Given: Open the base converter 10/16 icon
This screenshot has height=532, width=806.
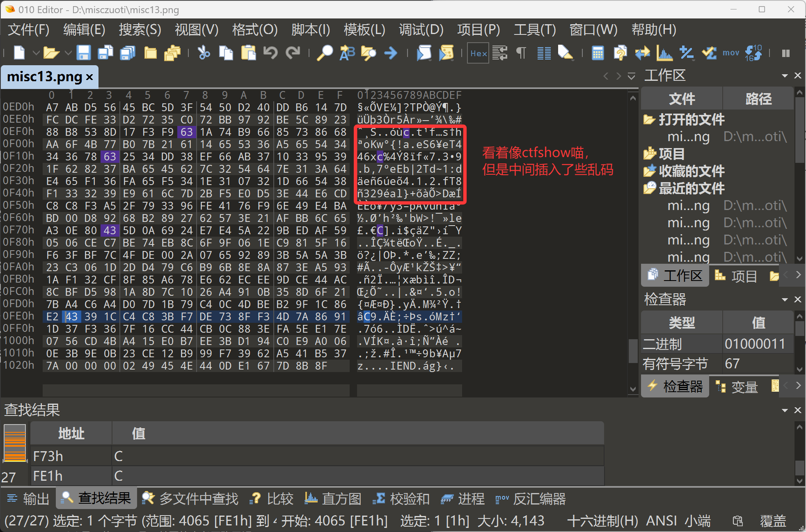Looking at the screenshot, I should point(753,53).
